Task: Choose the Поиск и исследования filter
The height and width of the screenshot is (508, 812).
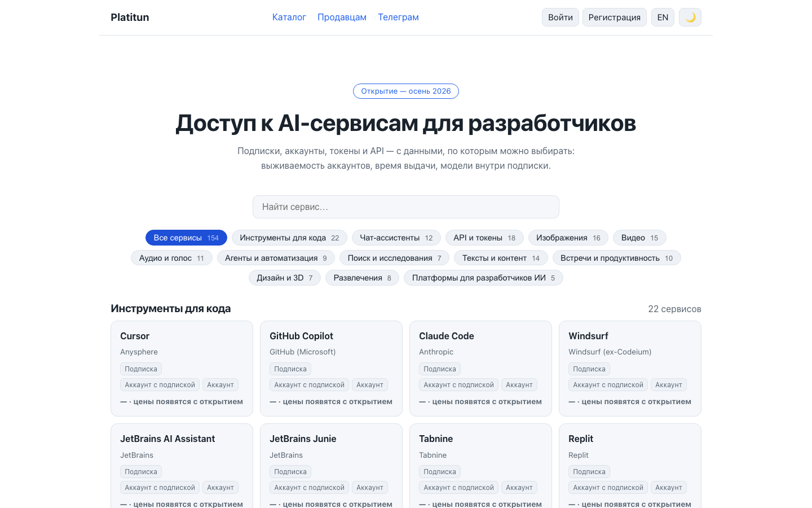Action: 394,258
